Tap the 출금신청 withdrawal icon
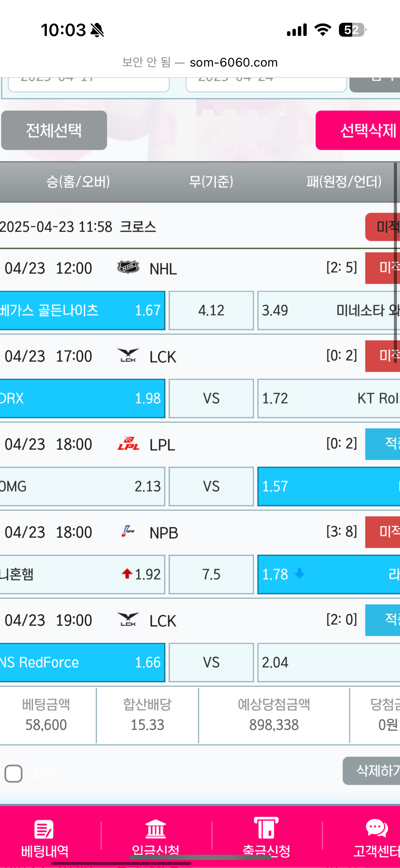This screenshot has width=400, height=868. pos(266,829)
